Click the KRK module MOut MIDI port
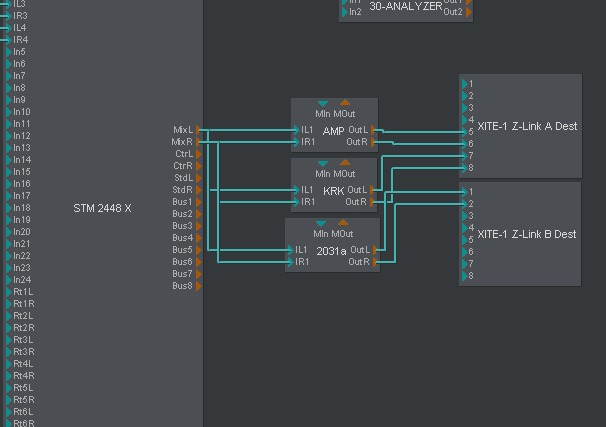The height and width of the screenshot is (427, 606). (345, 162)
